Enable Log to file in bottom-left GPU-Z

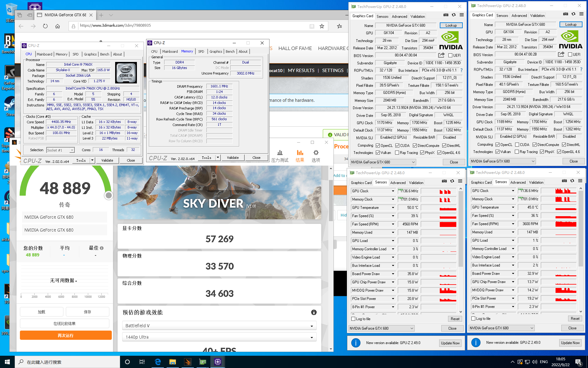pos(353,319)
